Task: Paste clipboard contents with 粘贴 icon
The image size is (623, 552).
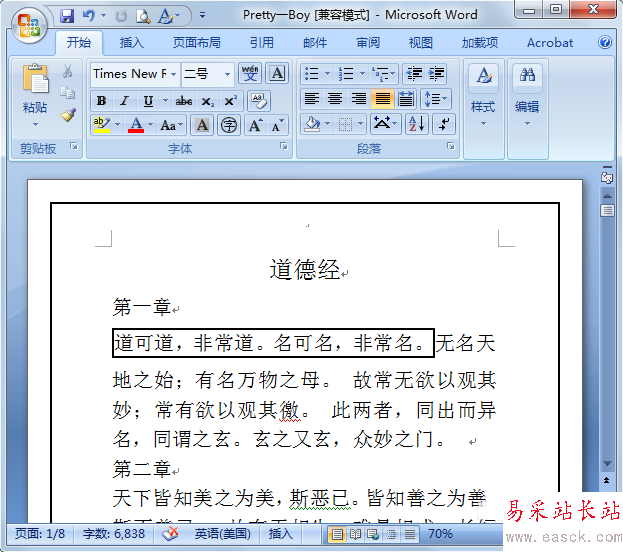Action: click(35, 79)
